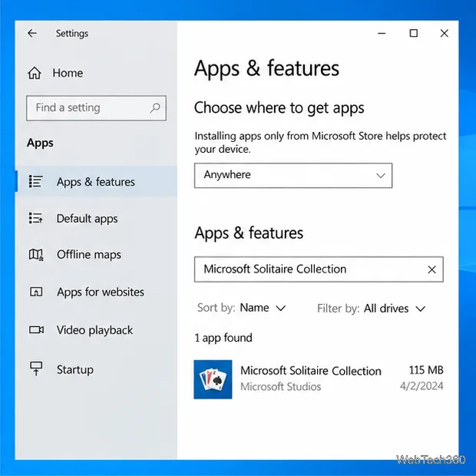Click the magnifier icon in Find a setting

tap(155, 107)
